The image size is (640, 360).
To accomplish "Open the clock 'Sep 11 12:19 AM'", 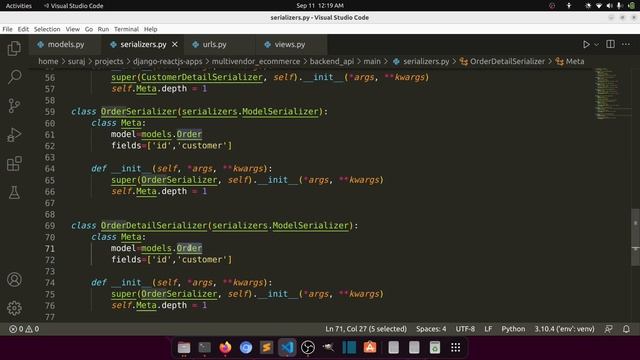I will (320, 6).
